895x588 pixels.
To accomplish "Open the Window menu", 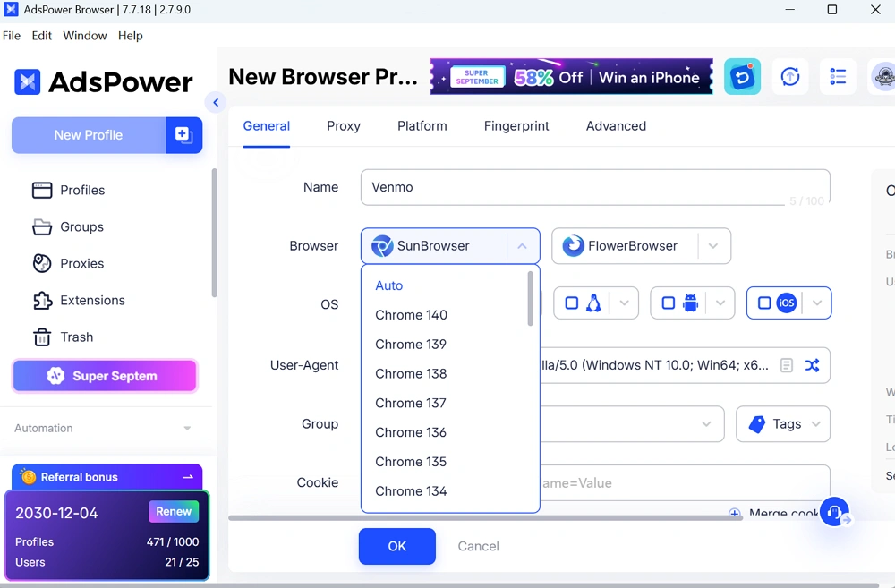I will click(85, 36).
